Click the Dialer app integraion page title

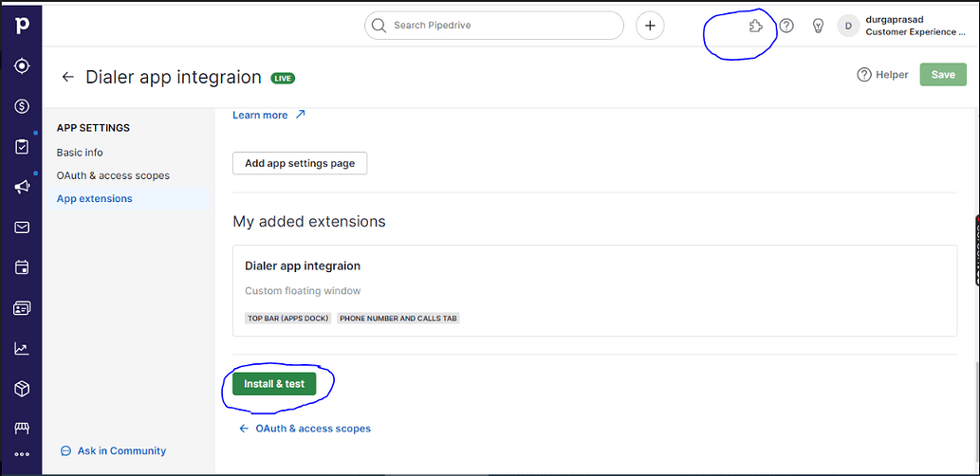[x=173, y=77]
